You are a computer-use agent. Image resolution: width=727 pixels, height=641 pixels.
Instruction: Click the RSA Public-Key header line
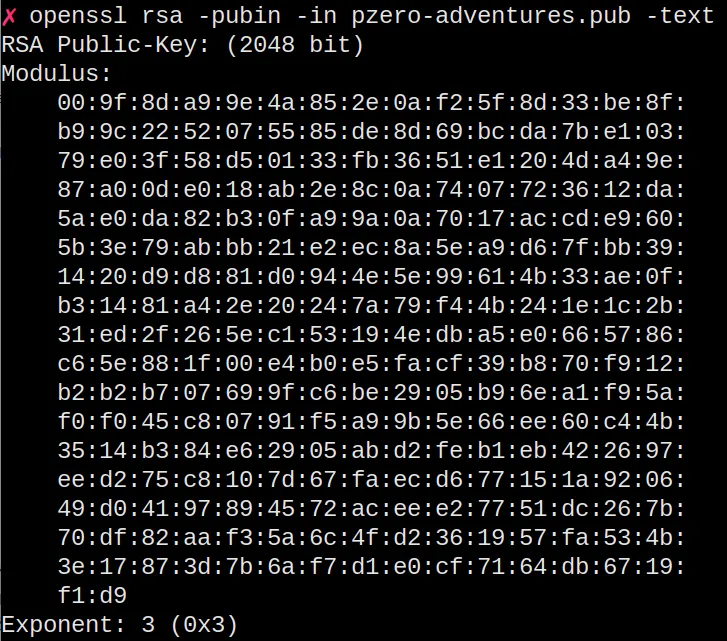pyautogui.click(x=183, y=45)
